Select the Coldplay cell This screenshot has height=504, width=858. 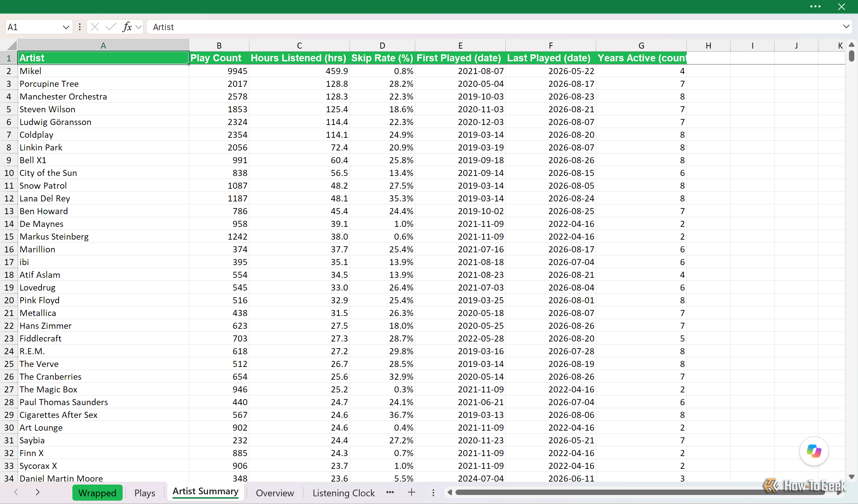coord(103,134)
